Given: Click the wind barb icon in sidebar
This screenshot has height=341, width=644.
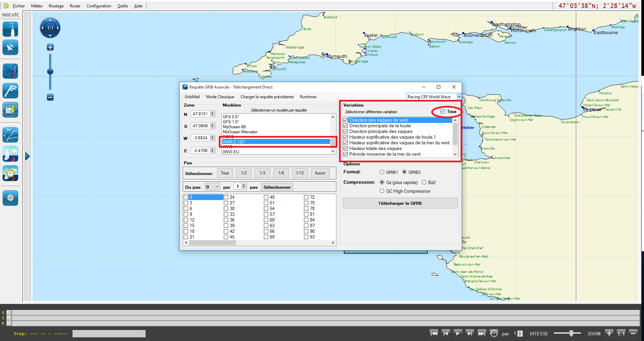Looking at the screenshot, I should [x=10, y=91].
